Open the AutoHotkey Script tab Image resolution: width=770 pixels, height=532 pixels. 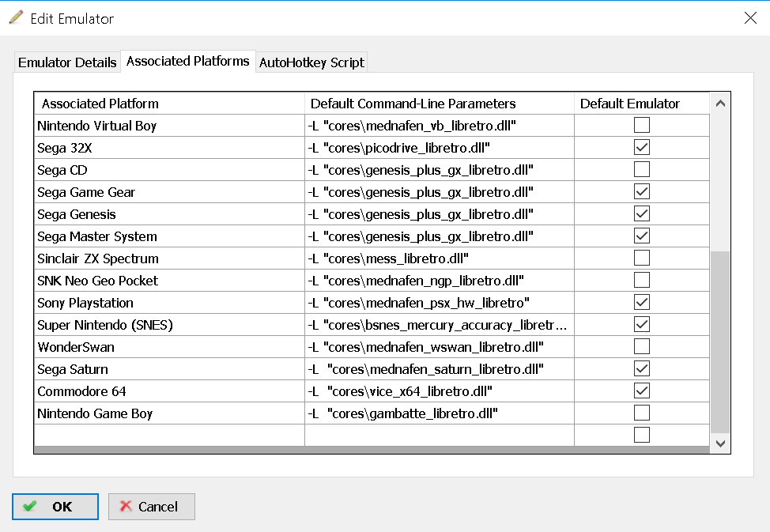coord(311,62)
